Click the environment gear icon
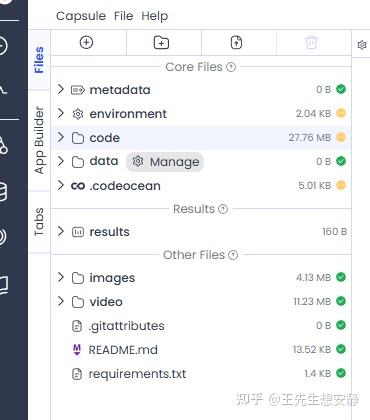The height and width of the screenshot is (420, 370). pos(78,114)
